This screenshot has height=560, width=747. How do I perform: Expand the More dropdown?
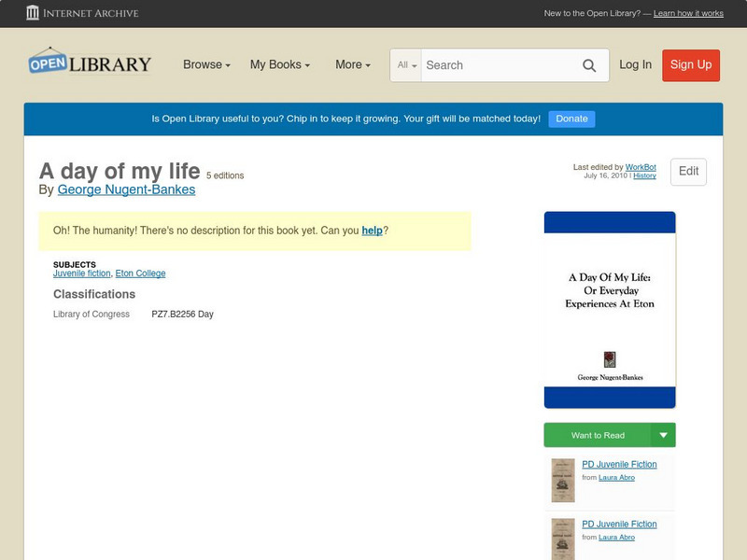(350, 64)
